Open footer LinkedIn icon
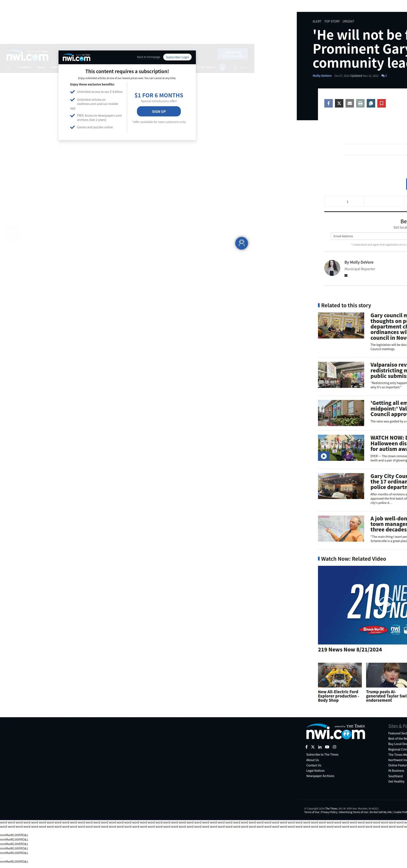The width and height of the screenshot is (407, 868). 320,747
